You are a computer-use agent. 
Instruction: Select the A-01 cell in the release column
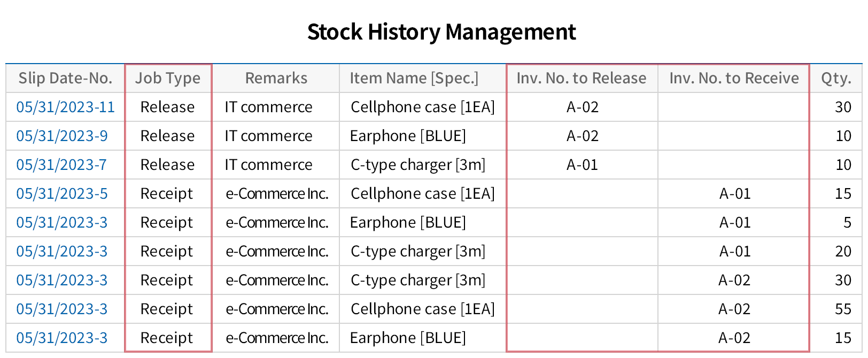point(582,165)
